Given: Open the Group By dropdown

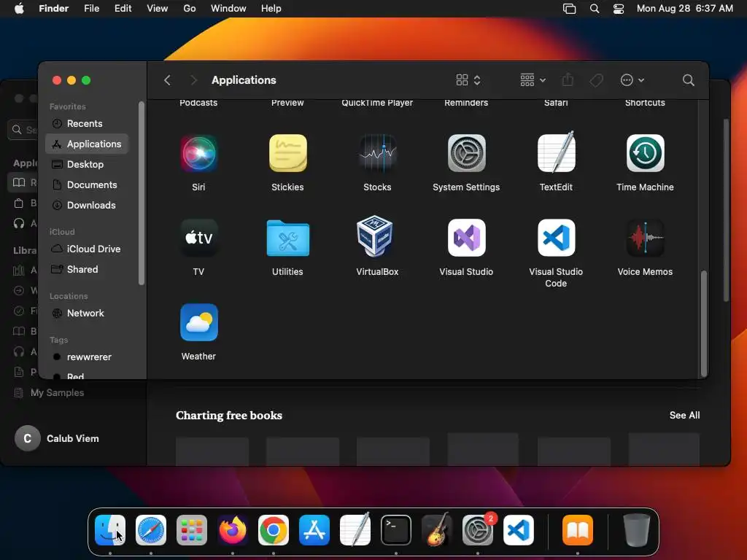Looking at the screenshot, I should tap(533, 80).
